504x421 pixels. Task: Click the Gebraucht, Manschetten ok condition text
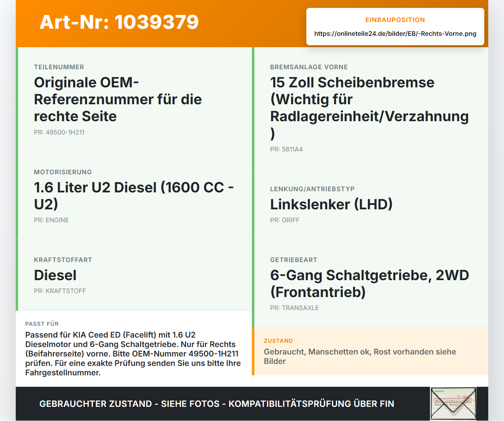coord(360,356)
